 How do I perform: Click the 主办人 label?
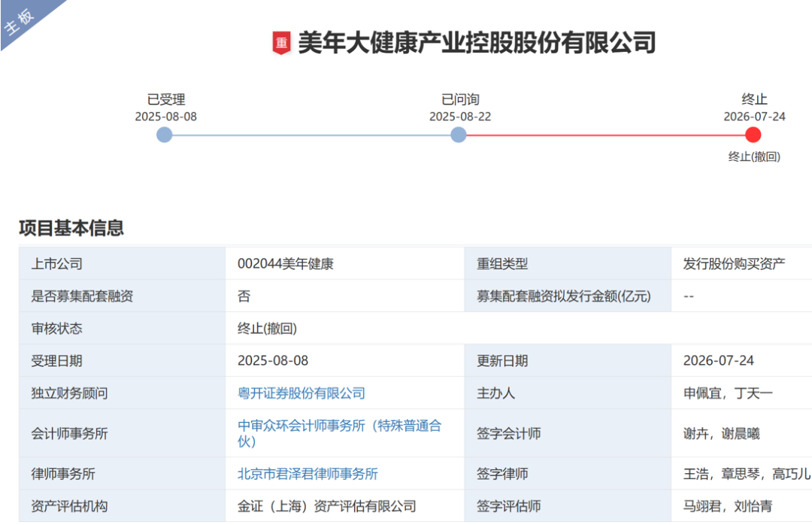coord(496,393)
